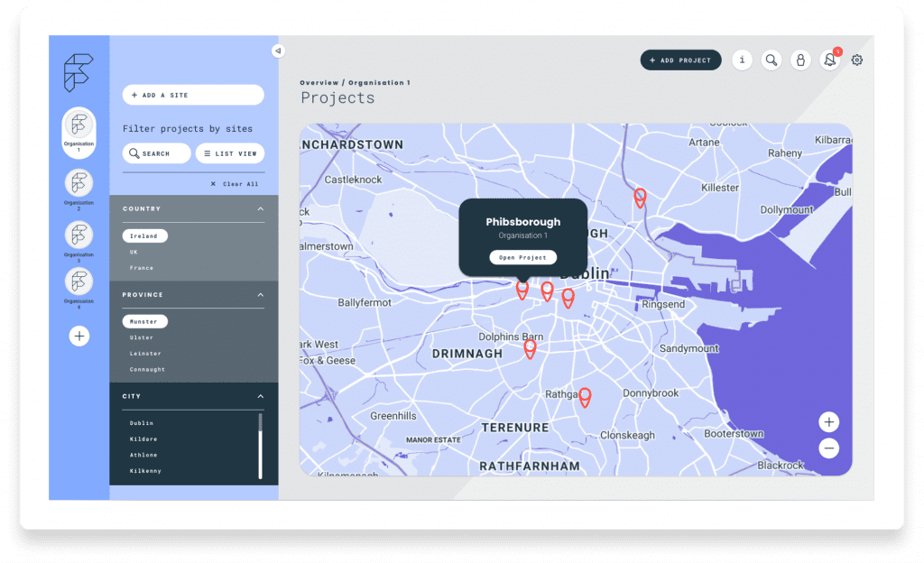Toggle the France country filter
This screenshot has width=924, height=563.
[142, 268]
